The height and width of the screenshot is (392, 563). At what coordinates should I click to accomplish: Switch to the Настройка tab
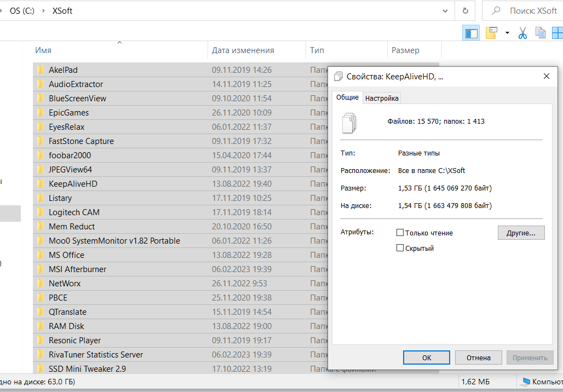(x=382, y=99)
